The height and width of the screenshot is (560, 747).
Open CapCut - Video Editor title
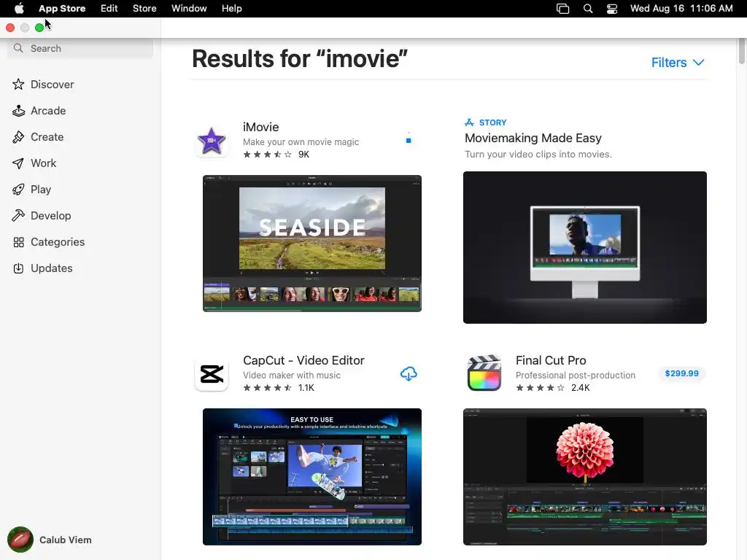pyautogui.click(x=303, y=360)
